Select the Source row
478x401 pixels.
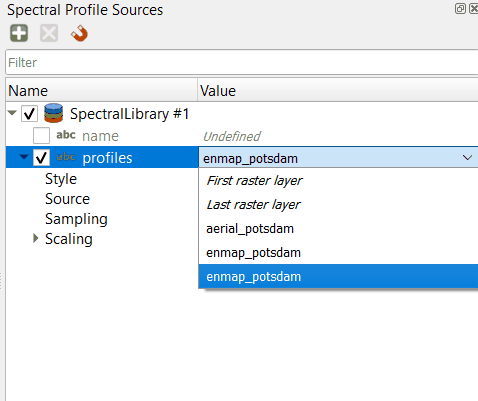67,199
